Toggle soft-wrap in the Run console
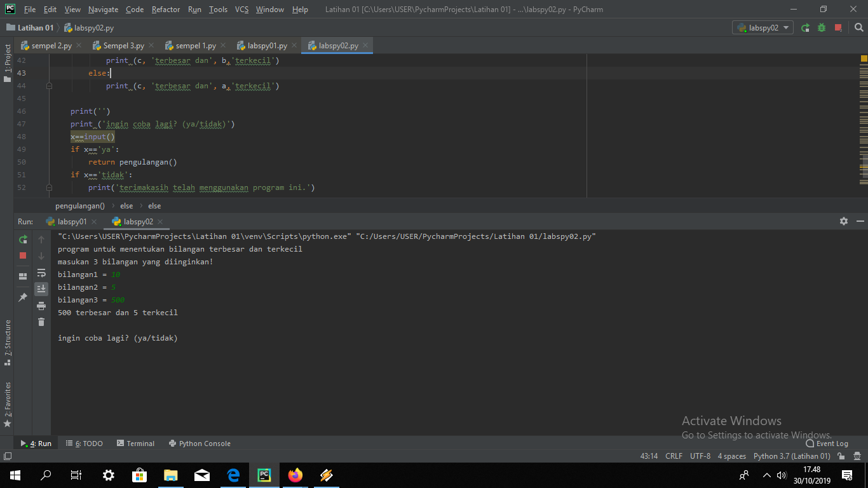868x488 pixels. tap(41, 273)
